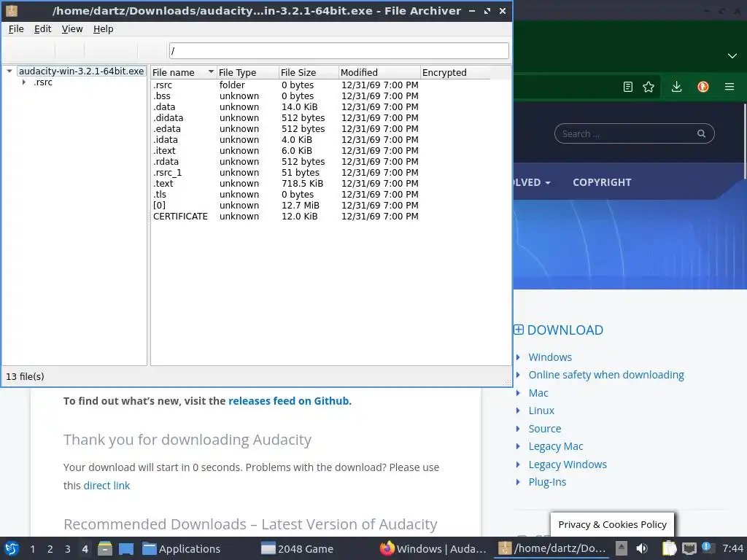Follow the releases feed on Github link
Image resolution: width=747 pixels, height=560 pixels.
tap(289, 401)
